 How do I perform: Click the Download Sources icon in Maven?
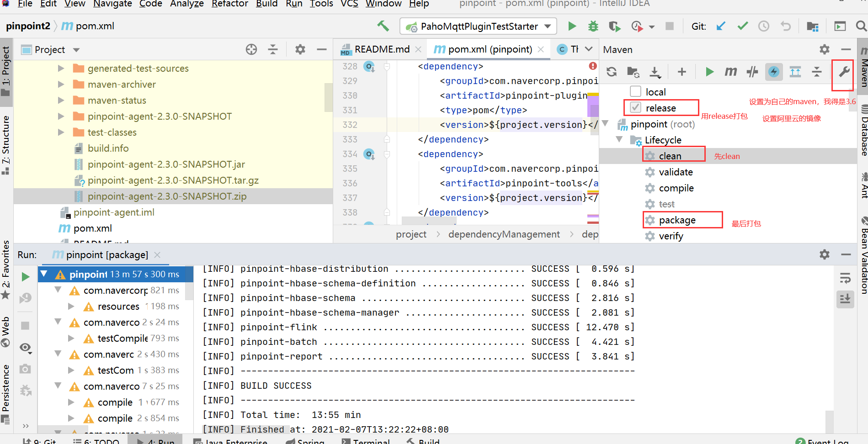coord(655,72)
